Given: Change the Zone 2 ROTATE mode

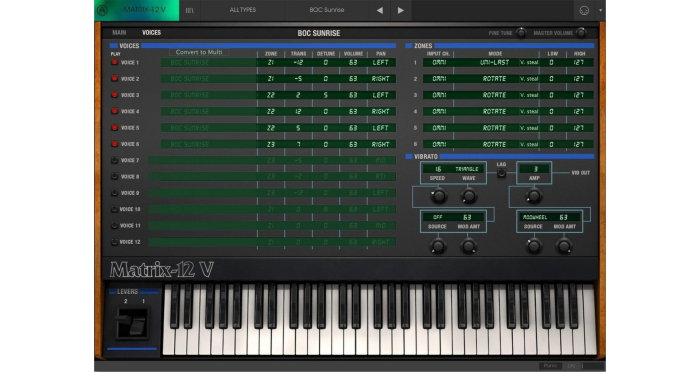Looking at the screenshot, I should (x=495, y=79).
